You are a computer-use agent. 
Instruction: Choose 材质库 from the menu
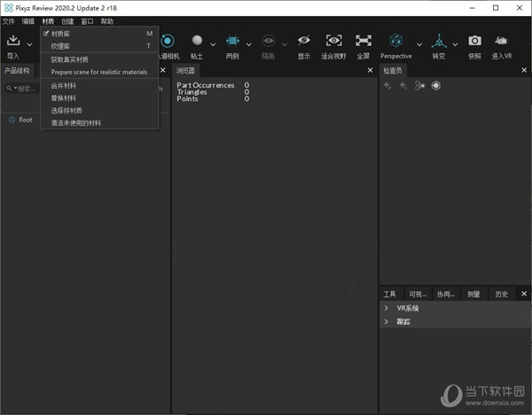point(99,34)
